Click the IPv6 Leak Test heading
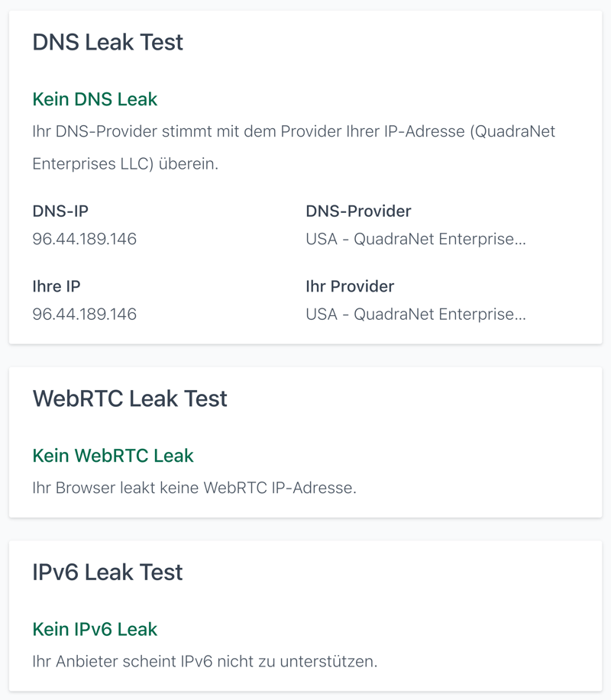The height and width of the screenshot is (700, 611). 108,573
